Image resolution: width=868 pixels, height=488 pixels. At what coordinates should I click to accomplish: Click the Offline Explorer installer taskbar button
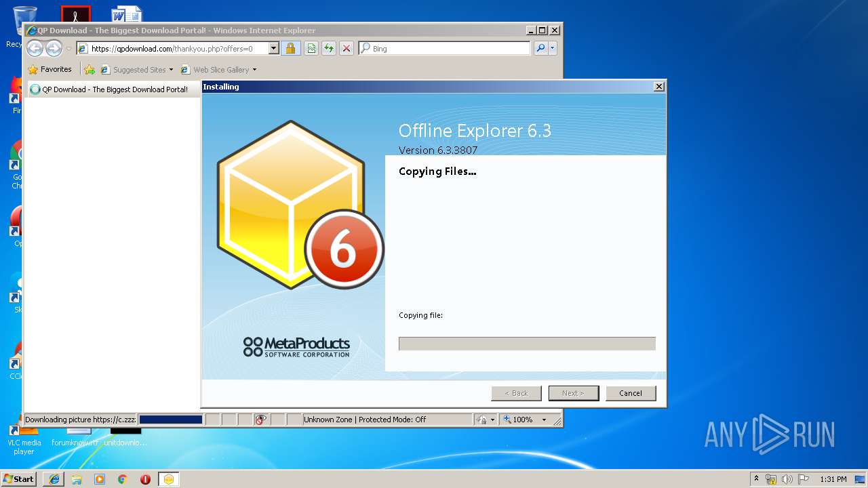click(168, 479)
